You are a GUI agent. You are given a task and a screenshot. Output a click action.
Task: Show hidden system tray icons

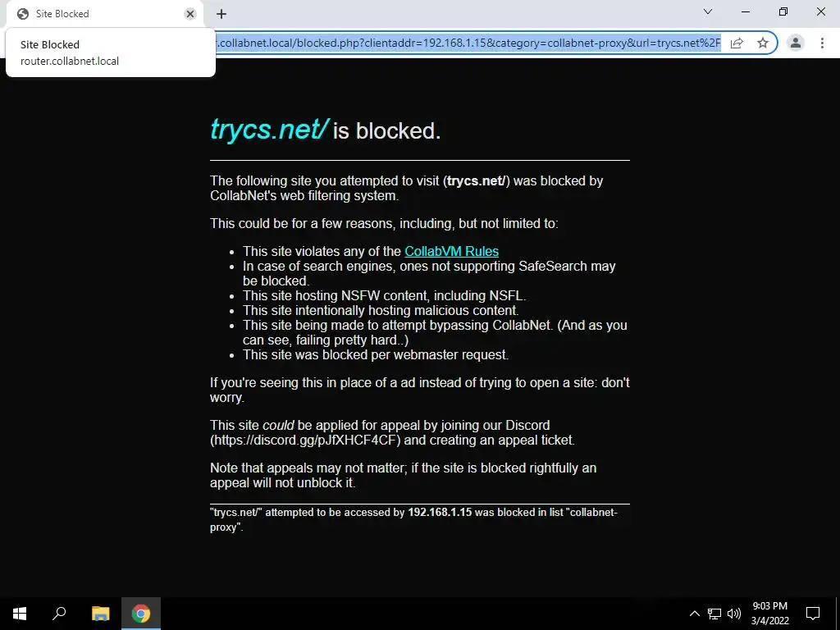click(x=694, y=614)
